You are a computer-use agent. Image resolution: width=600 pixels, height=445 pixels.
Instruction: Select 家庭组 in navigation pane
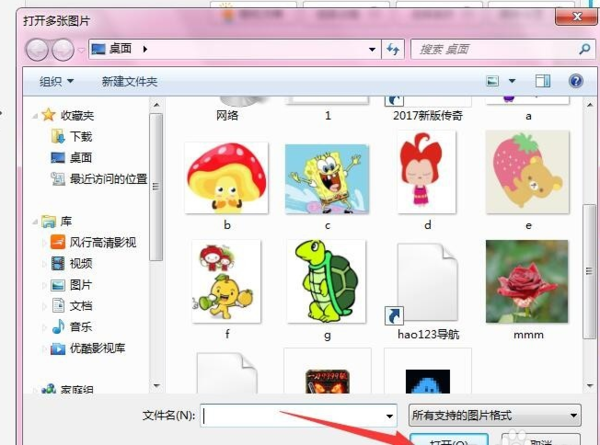[67, 389]
